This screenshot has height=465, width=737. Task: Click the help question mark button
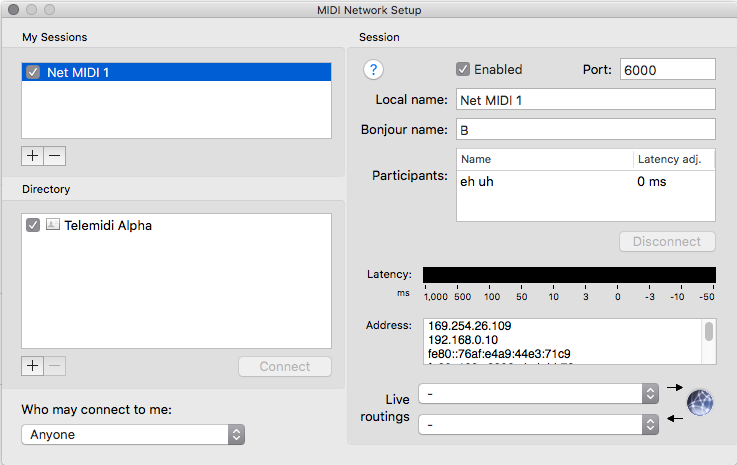click(x=374, y=69)
